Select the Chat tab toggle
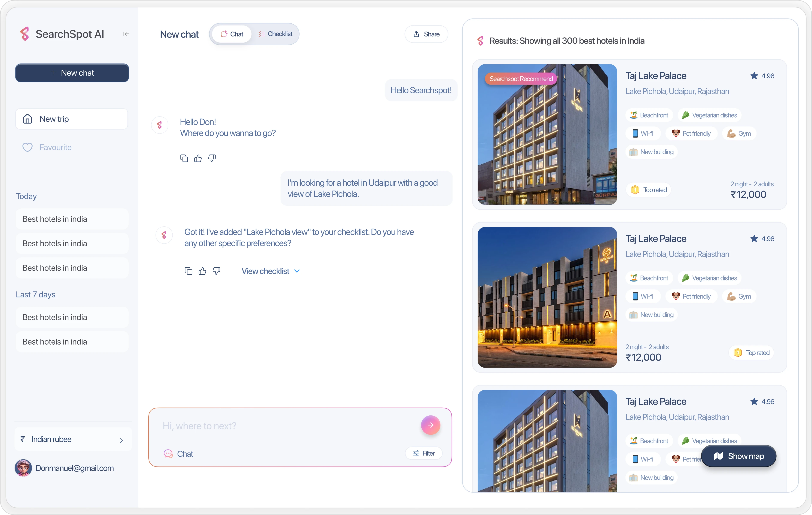The height and width of the screenshot is (515, 812). (232, 34)
